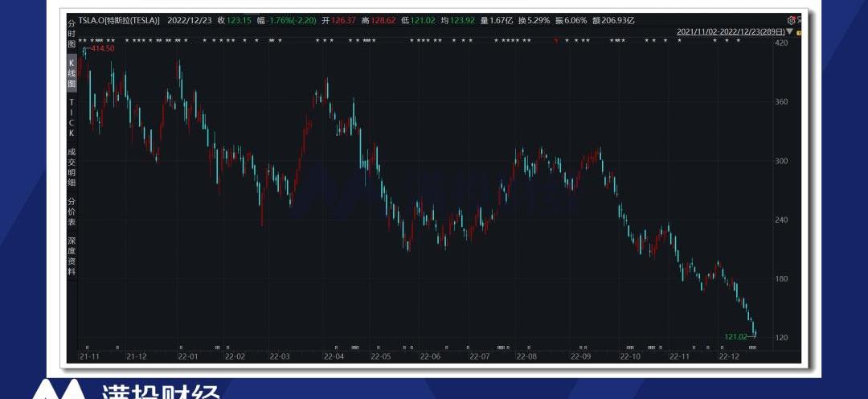Click the 22-11 date axis label
Viewport: 868px width, 399px height.
click(679, 356)
